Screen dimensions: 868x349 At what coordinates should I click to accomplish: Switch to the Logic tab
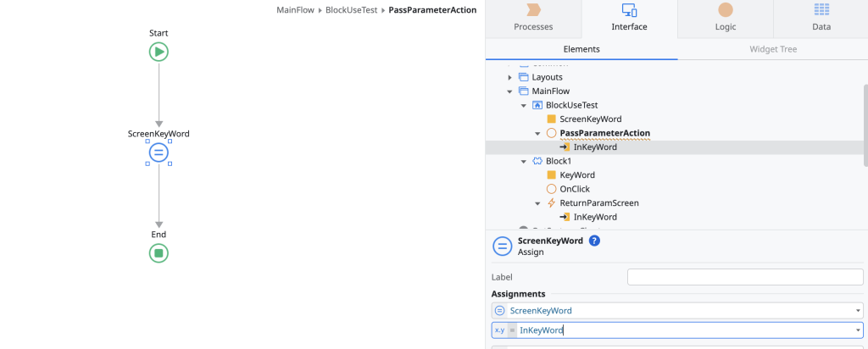click(x=726, y=18)
